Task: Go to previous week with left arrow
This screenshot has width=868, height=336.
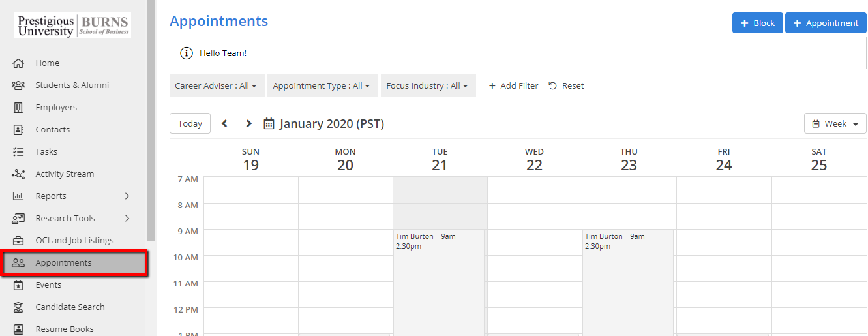Action: pyautogui.click(x=224, y=123)
